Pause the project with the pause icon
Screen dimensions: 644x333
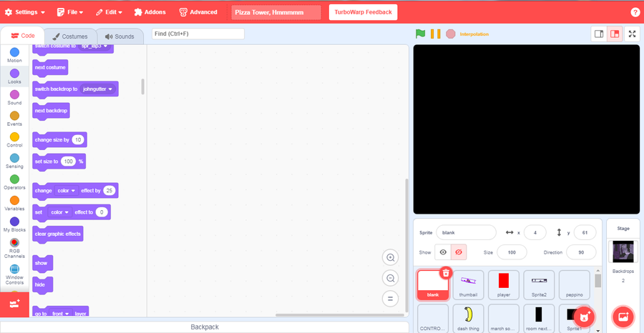coord(435,34)
